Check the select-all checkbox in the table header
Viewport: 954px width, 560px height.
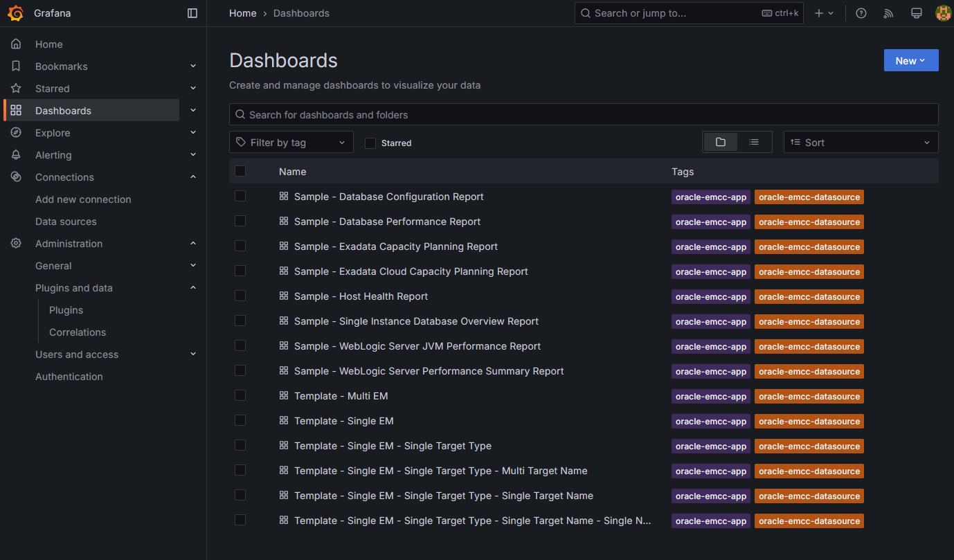[x=240, y=171]
